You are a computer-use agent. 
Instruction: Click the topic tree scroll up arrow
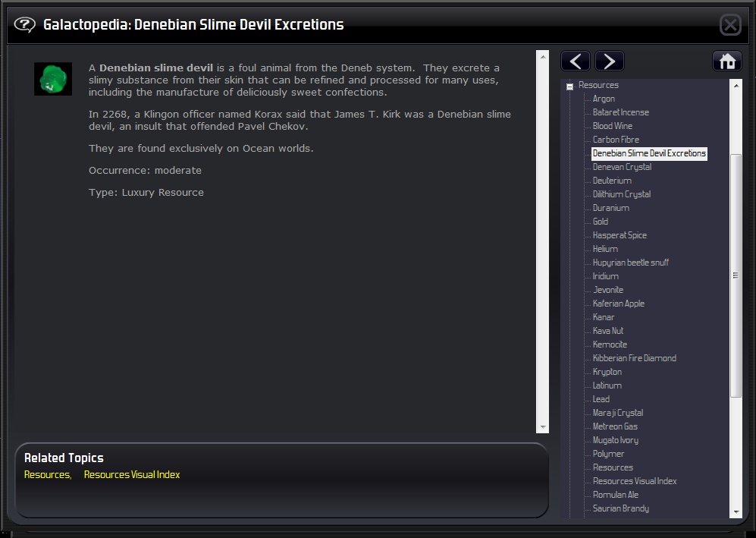pyautogui.click(x=736, y=86)
